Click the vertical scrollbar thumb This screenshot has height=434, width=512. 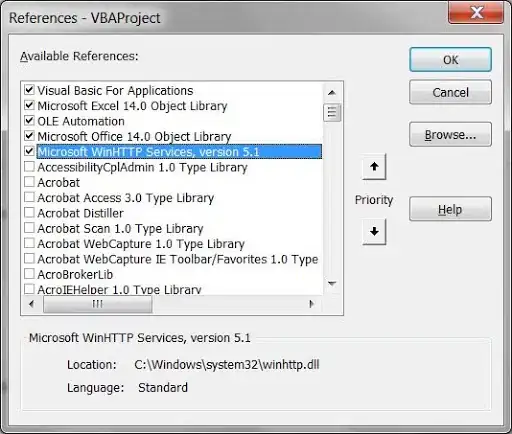click(332, 112)
